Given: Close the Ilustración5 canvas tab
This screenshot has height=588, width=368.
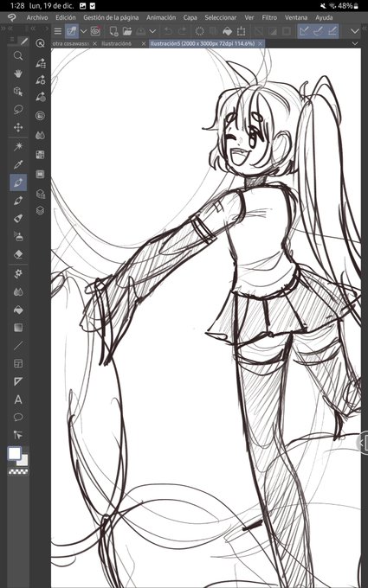Looking at the screenshot, I should [x=261, y=44].
